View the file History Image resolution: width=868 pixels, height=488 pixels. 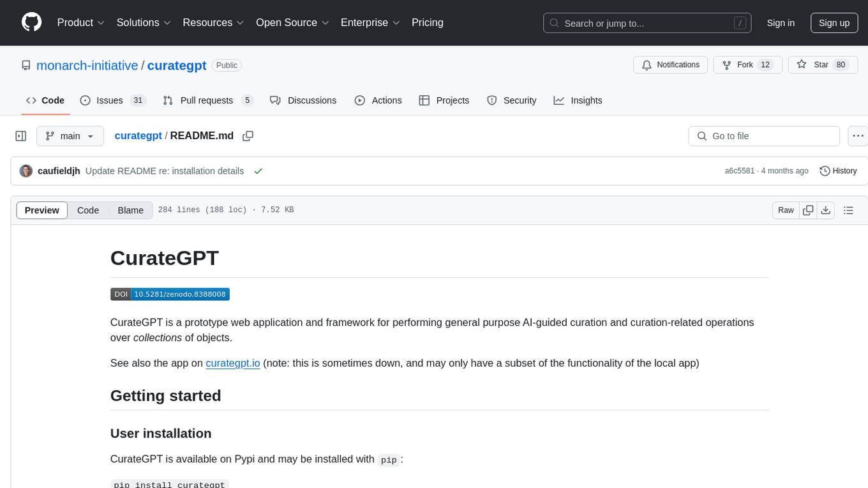coord(838,171)
